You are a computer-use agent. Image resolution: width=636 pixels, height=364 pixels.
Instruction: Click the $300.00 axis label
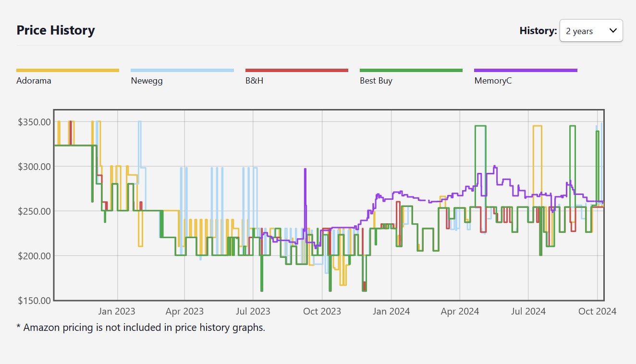[x=34, y=167]
